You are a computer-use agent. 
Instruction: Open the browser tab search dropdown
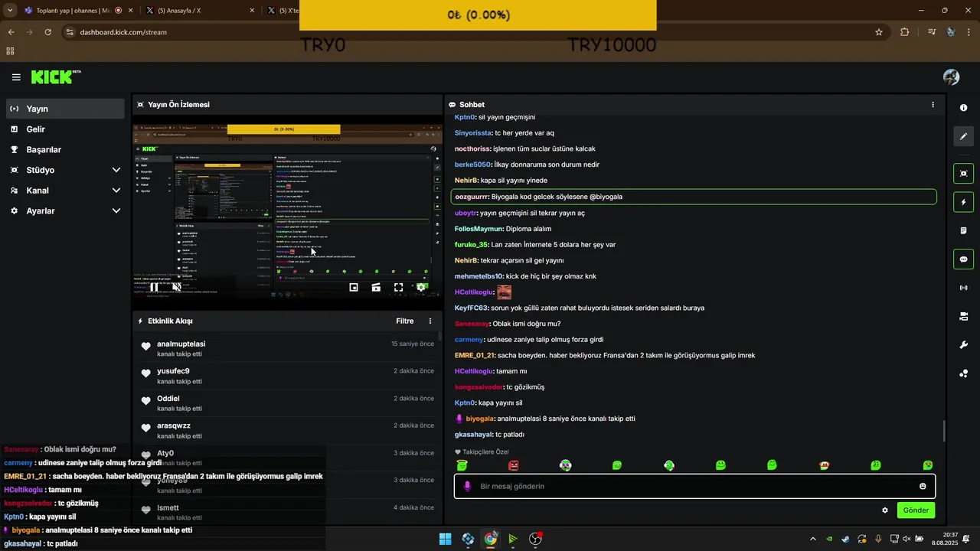(x=10, y=11)
